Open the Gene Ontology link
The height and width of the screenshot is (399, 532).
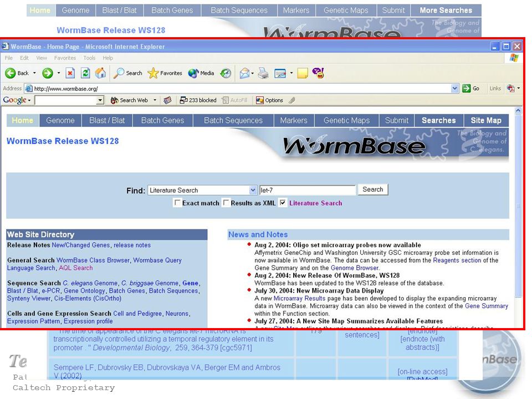click(x=84, y=291)
